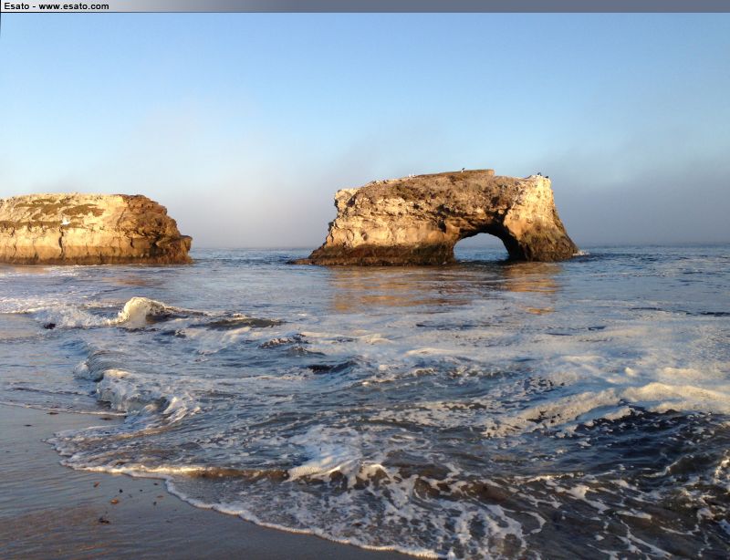730x560 pixels.
Task: Click the 'Esato - www.esato.com' caption text
Action: tap(57, 6)
